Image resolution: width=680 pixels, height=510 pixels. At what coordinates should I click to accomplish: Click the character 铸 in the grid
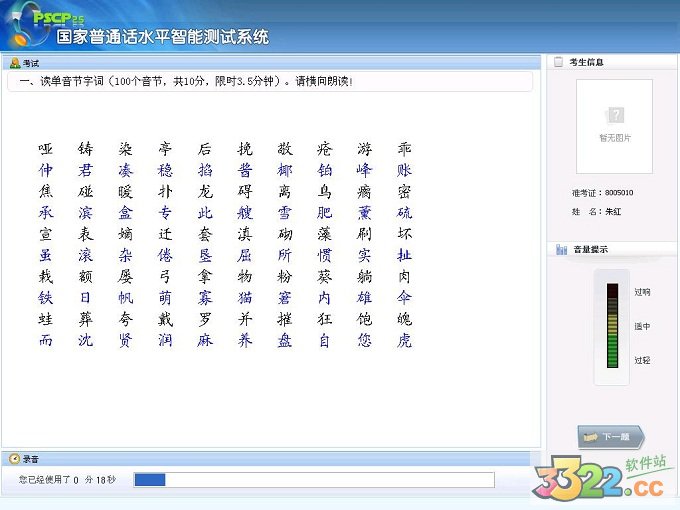[x=85, y=149]
